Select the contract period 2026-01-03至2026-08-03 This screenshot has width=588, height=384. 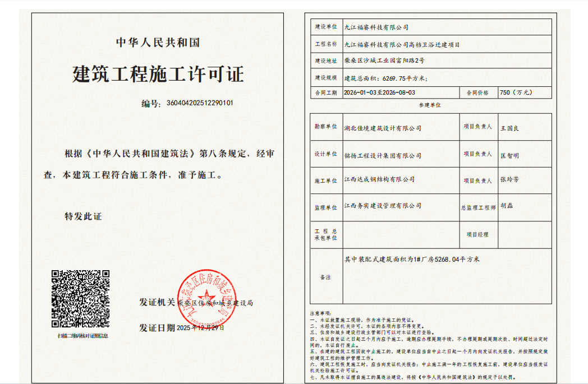point(379,92)
